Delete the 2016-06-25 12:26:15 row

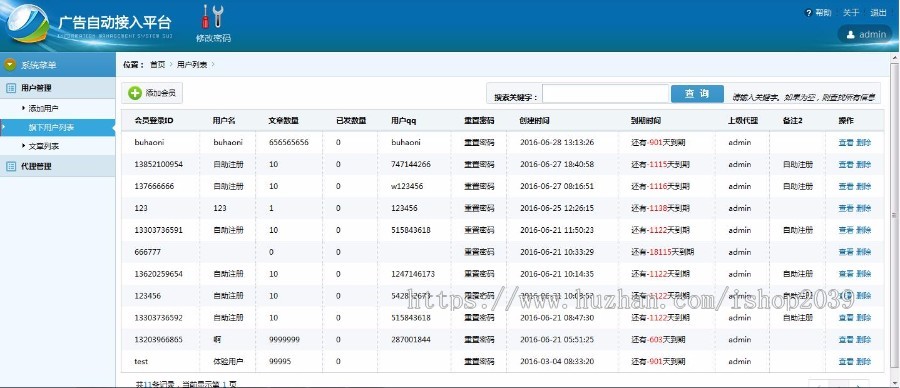tap(863, 208)
